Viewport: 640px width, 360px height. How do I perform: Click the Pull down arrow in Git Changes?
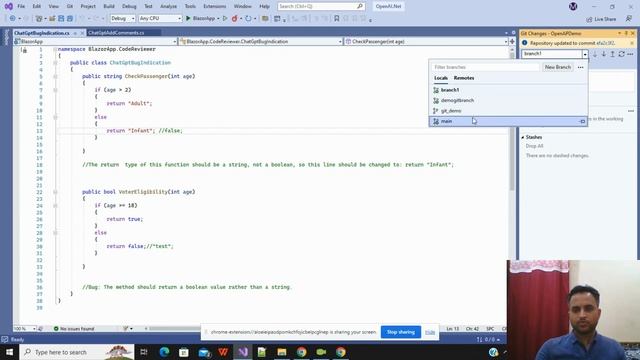click(x=604, y=54)
